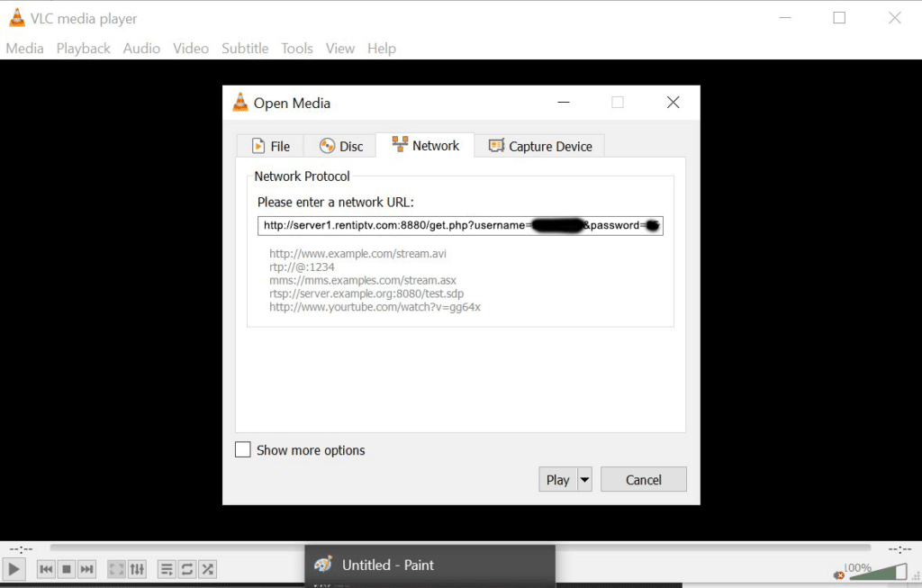Click example text http://www.example.com/stream.avi
922x588 pixels.
coord(357,254)
